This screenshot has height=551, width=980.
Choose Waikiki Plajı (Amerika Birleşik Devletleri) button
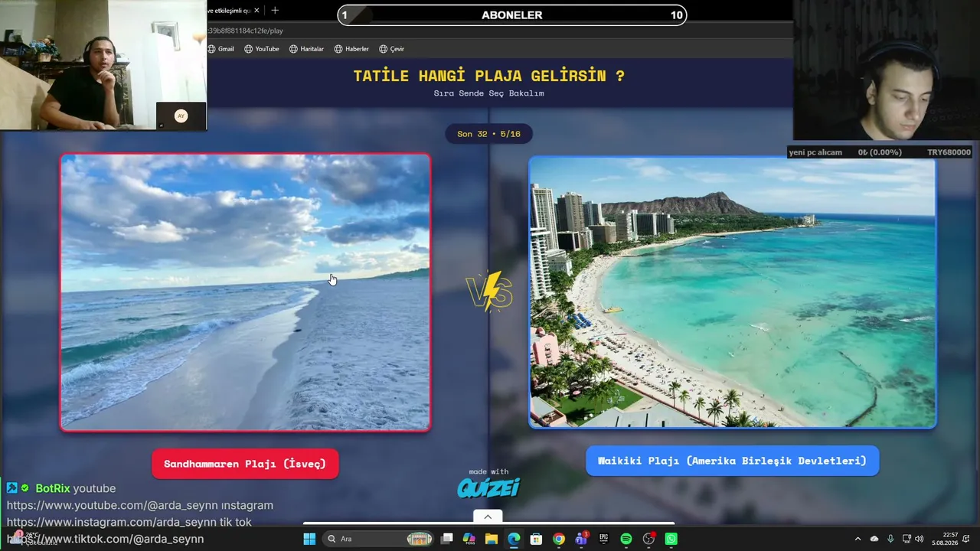tap(732, 461)
